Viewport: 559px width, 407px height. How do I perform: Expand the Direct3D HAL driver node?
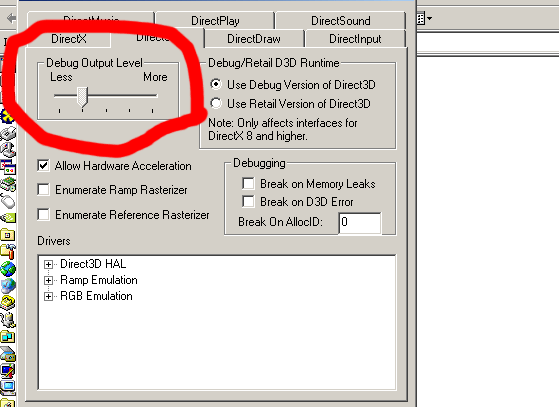(x=48, y=264)
